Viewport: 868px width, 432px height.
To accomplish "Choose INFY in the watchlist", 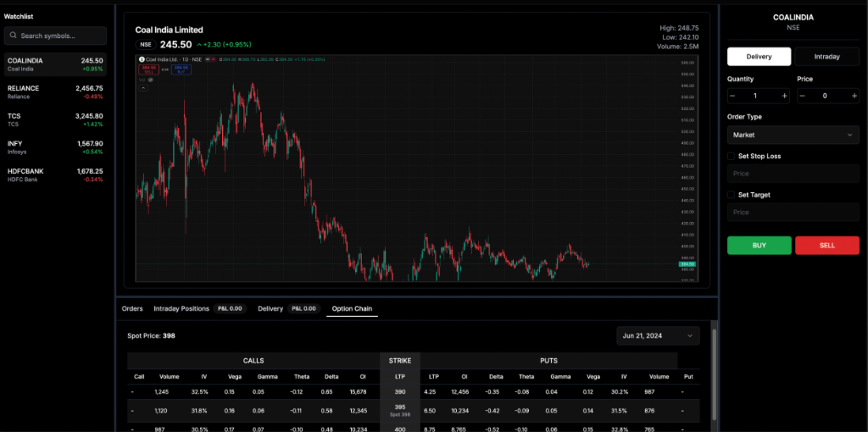I will pos(55,147).
